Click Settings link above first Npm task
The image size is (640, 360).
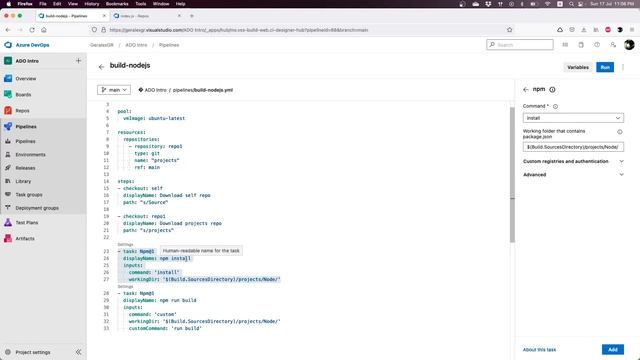(x=125, y=244)
